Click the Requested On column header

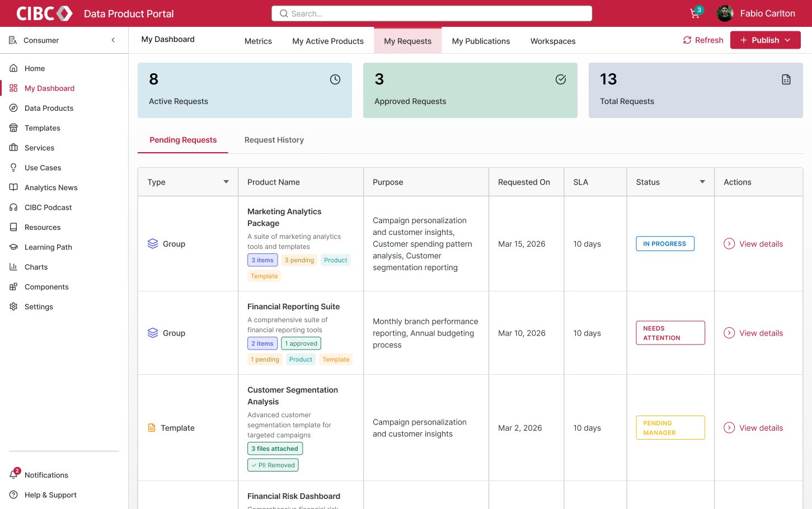(524, 182)
